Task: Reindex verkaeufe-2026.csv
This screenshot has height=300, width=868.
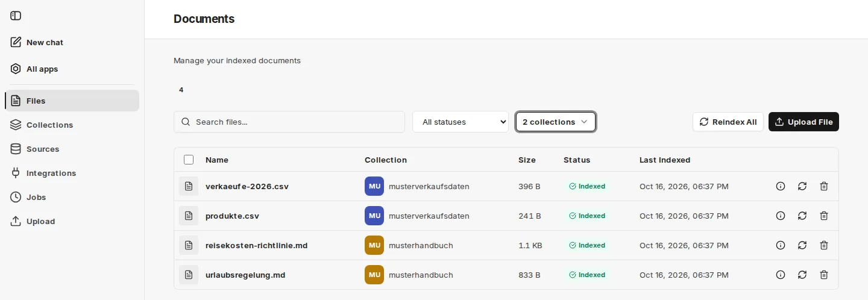Action: [802, 186]
